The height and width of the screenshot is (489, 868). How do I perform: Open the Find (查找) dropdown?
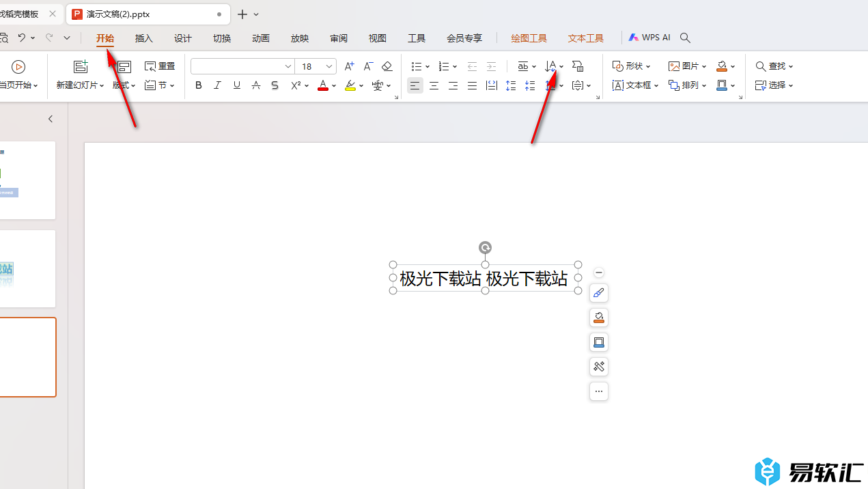coord(774,66)
